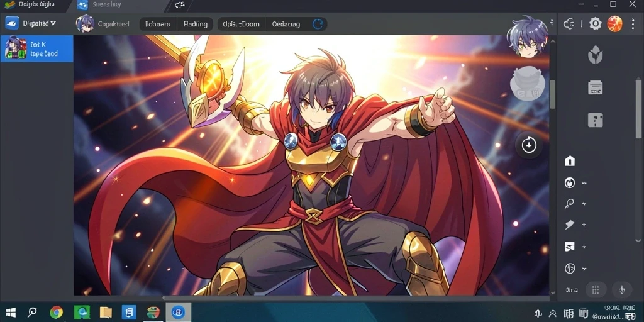Image resolution: width=644 pixels, height=322 pixels.
Task: Click the Copakrued profile label
Action: coord(113,24)
